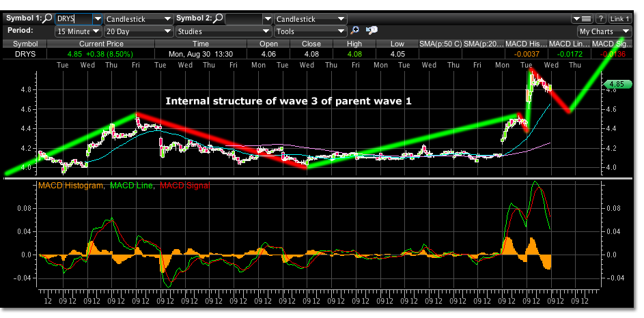The width and height of the screenshot is (644, 318).
Task: Expand the 15 Minute period dropdown
Action: pyautogui.click(x=96, y=31)
